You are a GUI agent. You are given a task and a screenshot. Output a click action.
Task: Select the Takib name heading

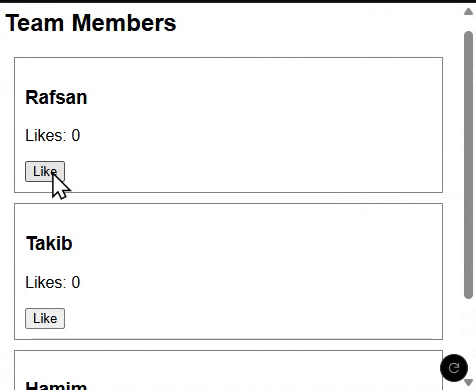pos(49,243)
